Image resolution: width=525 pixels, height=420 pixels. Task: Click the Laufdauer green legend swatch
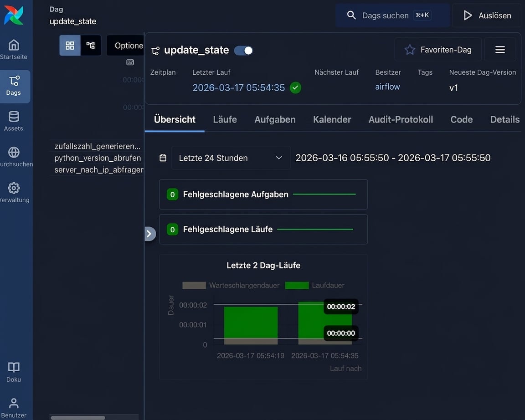(297, 286)
